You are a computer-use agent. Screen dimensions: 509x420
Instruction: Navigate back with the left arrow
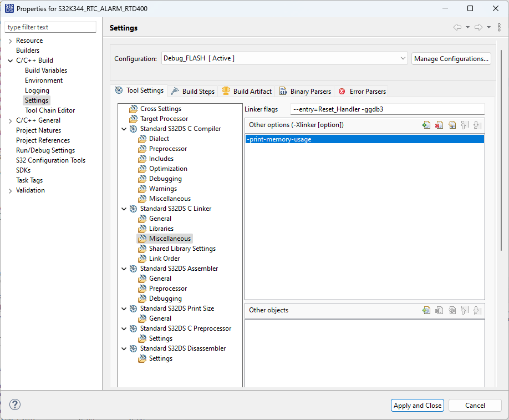[457, 27]
